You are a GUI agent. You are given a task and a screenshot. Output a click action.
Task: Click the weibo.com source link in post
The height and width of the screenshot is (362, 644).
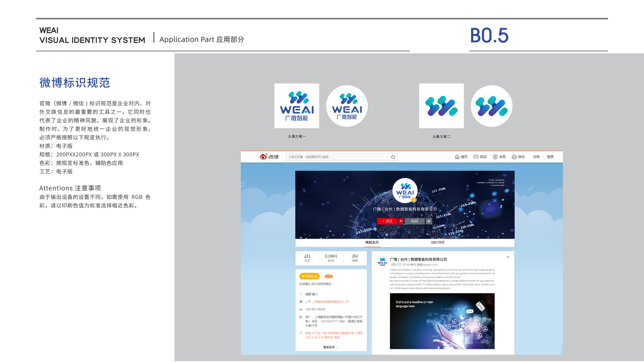click(x=430, y=265)
